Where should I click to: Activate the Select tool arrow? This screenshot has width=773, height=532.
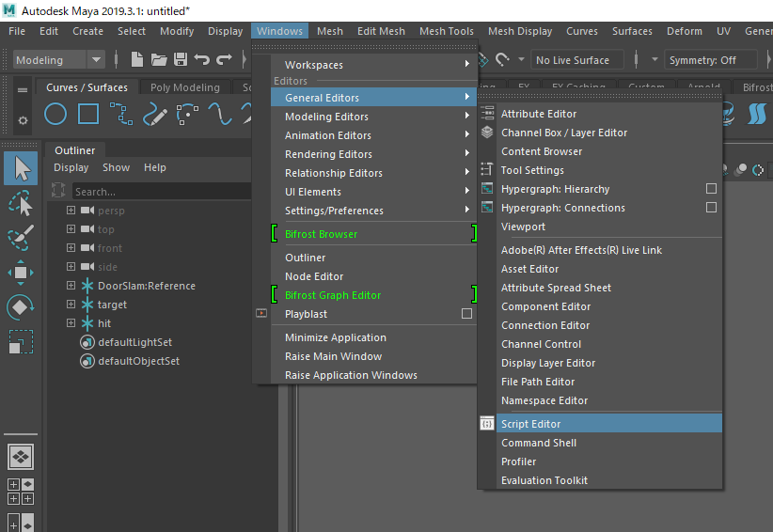(x=21, y=168)
